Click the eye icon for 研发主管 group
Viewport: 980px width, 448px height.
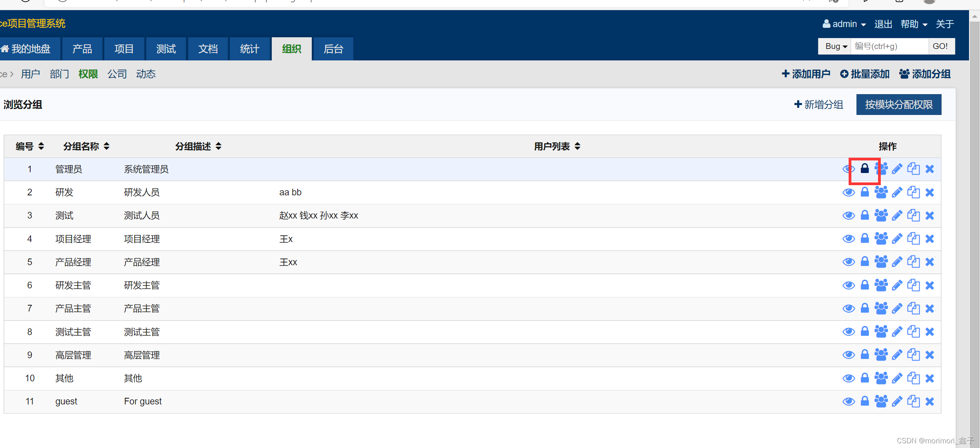click(x=849, y=285)
